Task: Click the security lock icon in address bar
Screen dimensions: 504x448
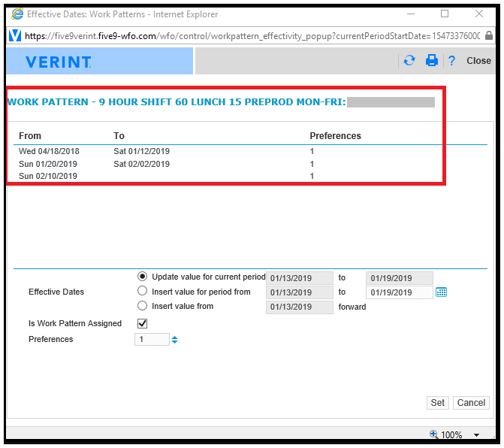Action: point(489,35)
